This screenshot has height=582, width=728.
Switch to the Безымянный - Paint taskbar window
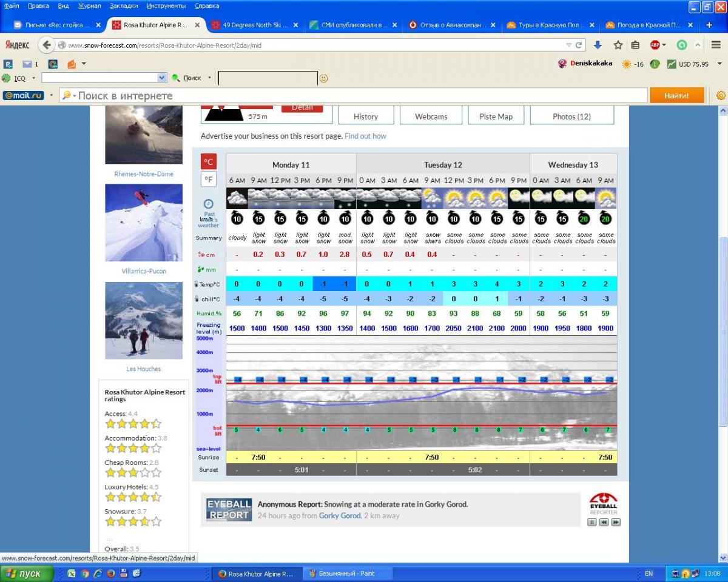[x=347, y=573]
